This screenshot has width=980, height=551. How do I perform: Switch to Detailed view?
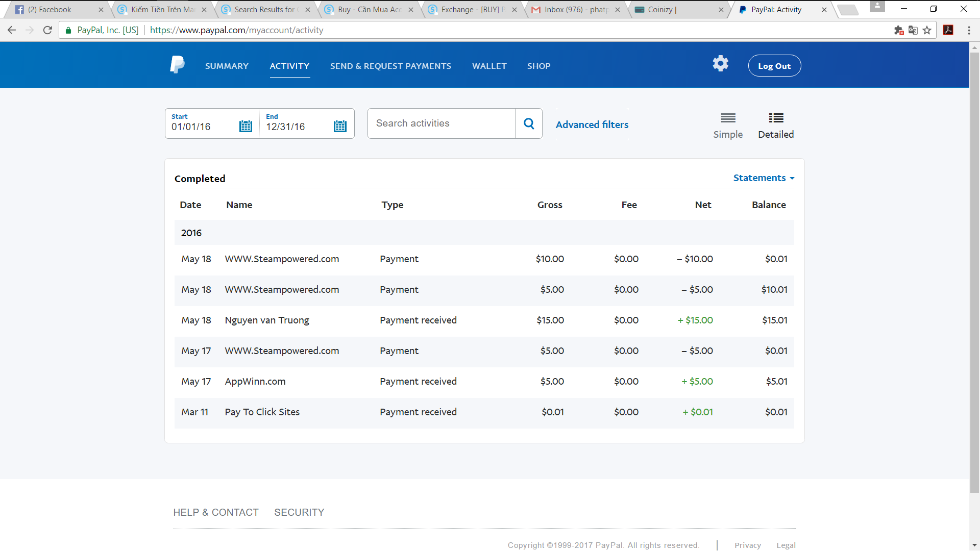click(x=775, y=126)
